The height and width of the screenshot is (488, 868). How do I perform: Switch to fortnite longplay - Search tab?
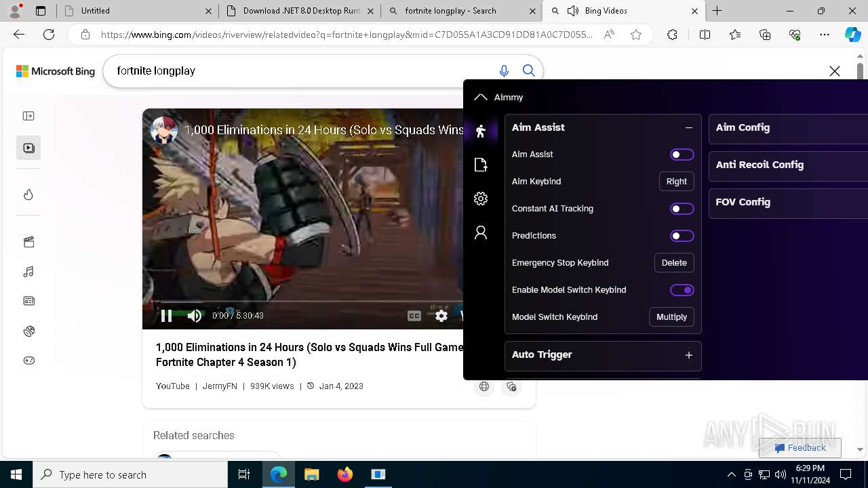[x=462, y=11]
